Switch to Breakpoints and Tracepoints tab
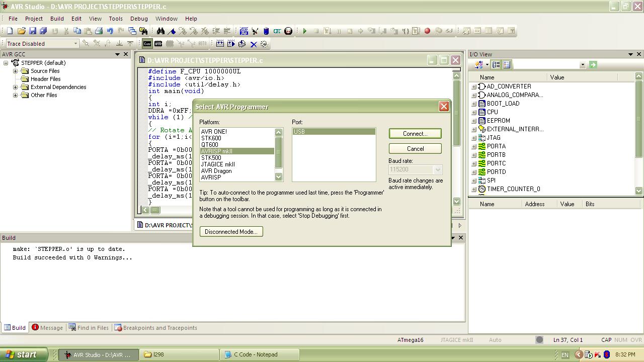This screenshot has height=362, width=644. (x=156, y=328)
